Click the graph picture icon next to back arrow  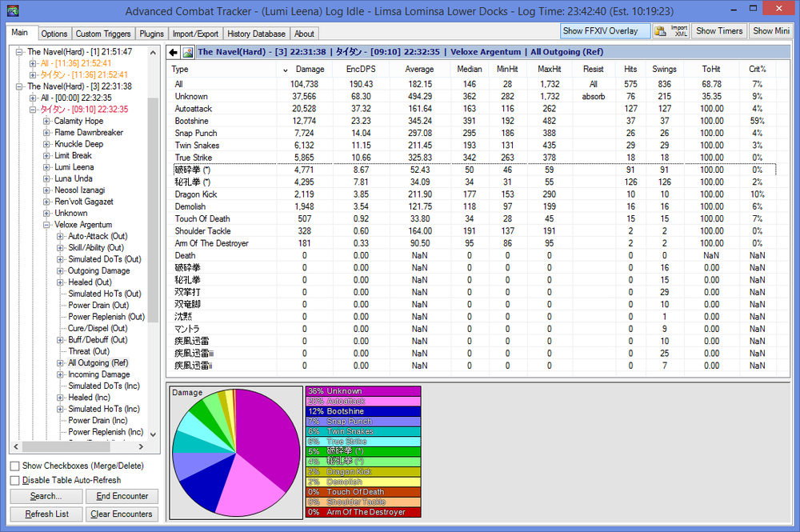click(188, 52)
